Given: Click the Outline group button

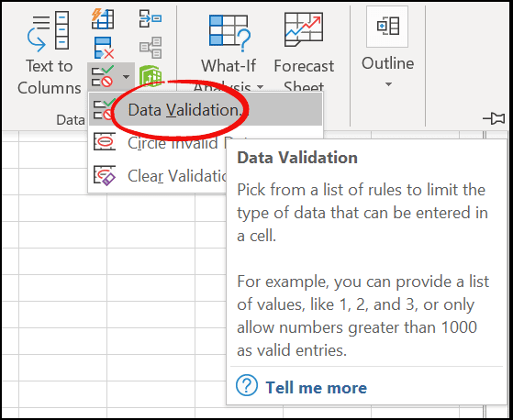Looking at the screenshot, I should [387, 49].
